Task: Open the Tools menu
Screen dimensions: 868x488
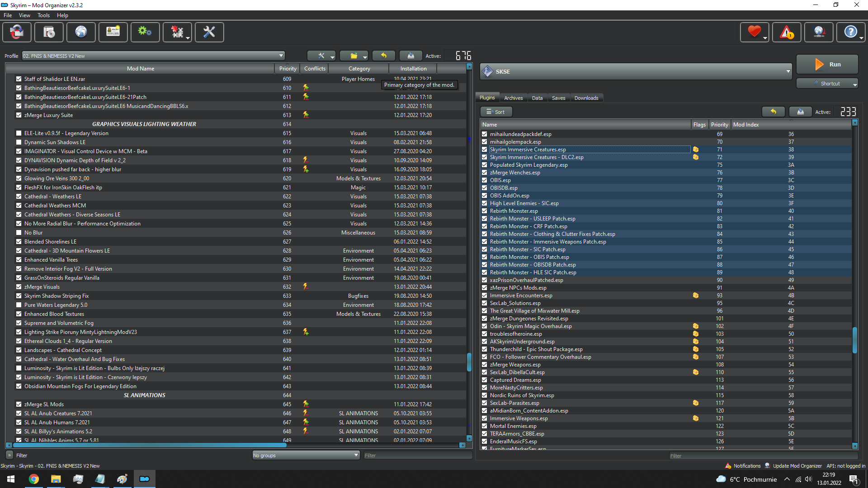Action: 43,15
